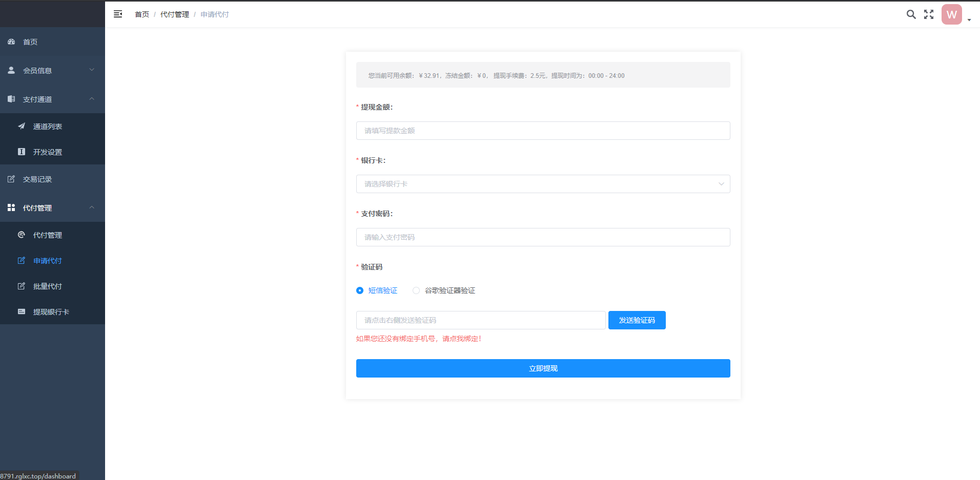The height and width of the screenshot is (480, 980).
Task: Select the 短信验证 radio option
Action: [360, 290]
